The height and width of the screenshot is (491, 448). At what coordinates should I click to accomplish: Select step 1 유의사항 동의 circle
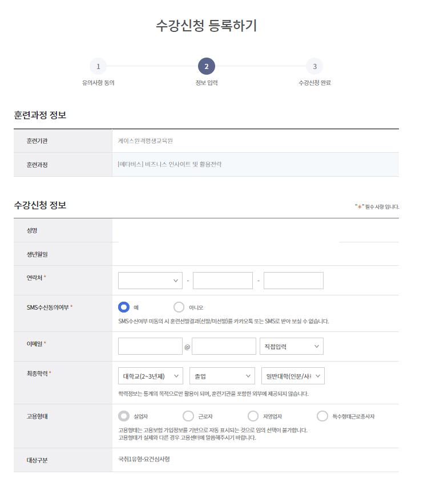point(98,66)
